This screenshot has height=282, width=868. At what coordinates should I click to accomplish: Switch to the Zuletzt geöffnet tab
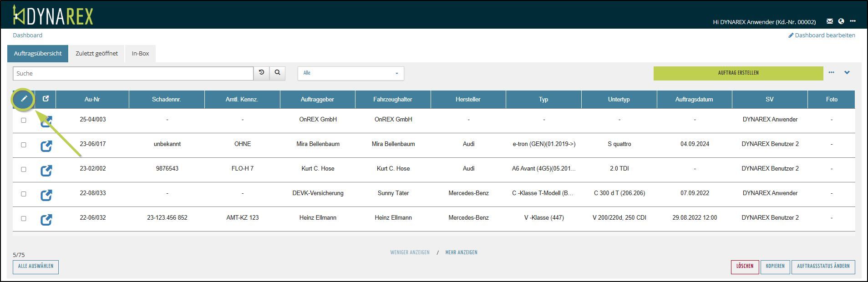[96, 54]
